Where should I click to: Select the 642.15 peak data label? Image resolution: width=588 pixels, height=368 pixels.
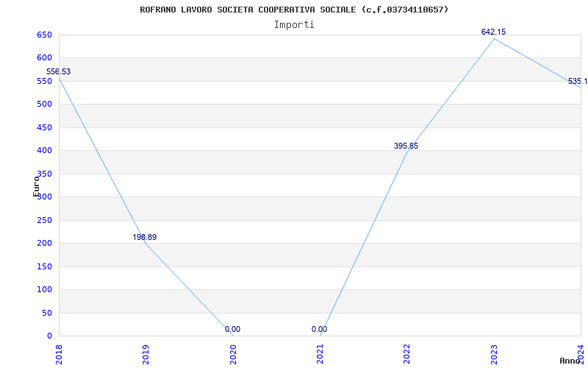pos(493,32)
